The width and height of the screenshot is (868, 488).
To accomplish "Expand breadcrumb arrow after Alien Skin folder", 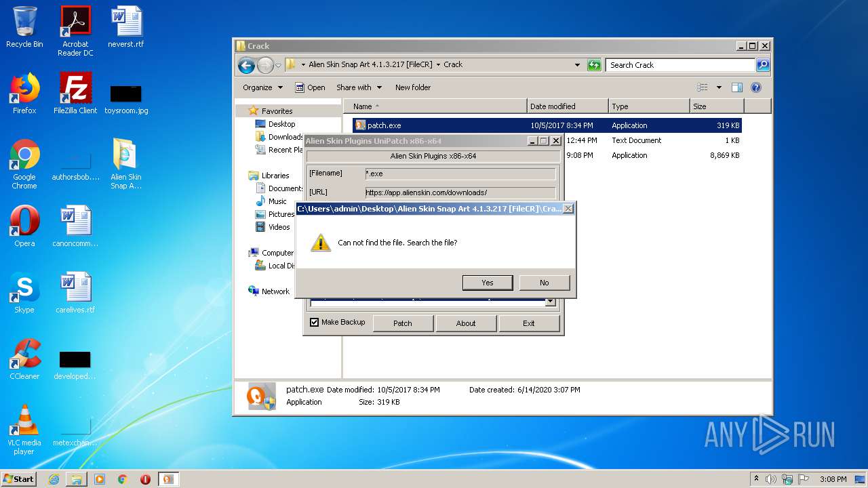I will [x=438, y=65].
